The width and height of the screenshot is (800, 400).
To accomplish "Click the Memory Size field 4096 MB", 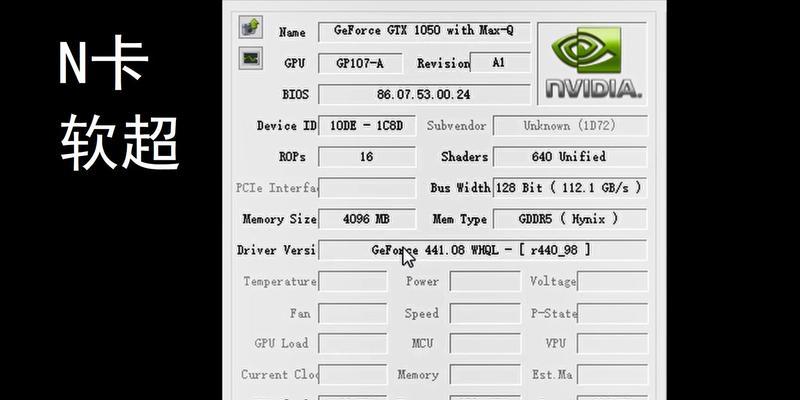I will pos(367,219).
